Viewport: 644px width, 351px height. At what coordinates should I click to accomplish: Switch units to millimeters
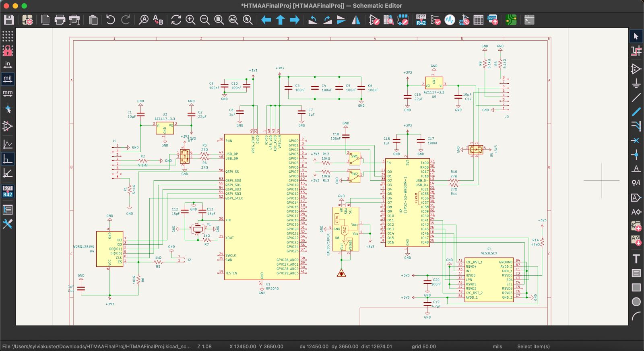point(8,93)
